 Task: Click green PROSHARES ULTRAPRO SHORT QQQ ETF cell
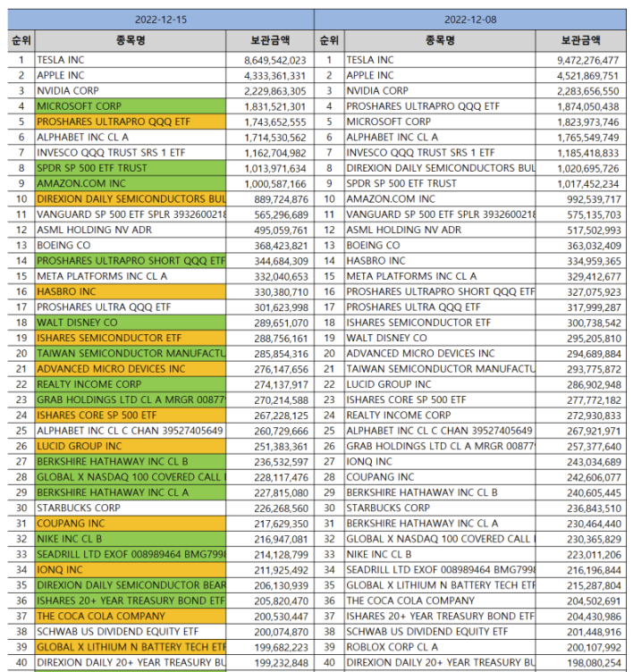click(x=131, y=261)
